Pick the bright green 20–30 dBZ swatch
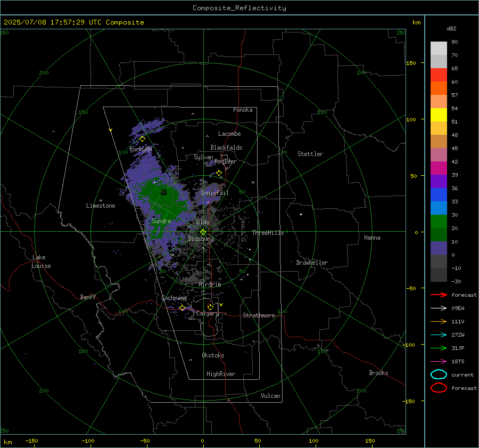 (439, 222)
